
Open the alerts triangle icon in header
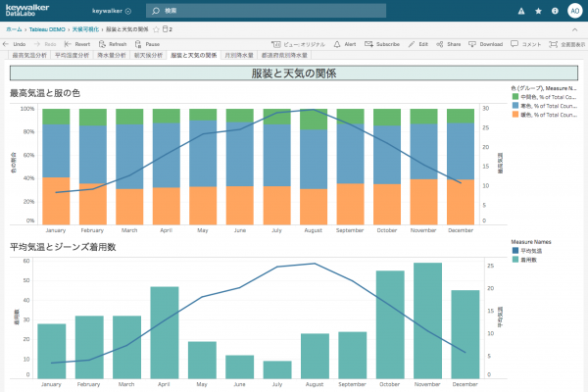click(521, 11)
